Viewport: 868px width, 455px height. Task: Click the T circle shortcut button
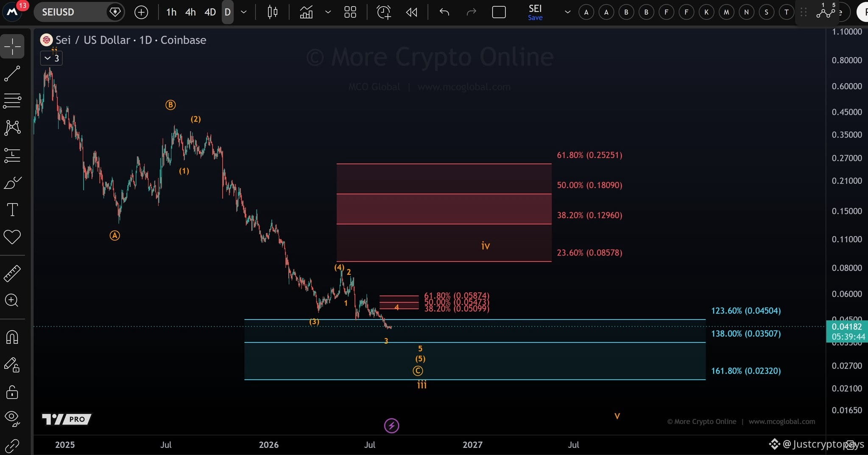pyautogui.click(x=786, y=12)
